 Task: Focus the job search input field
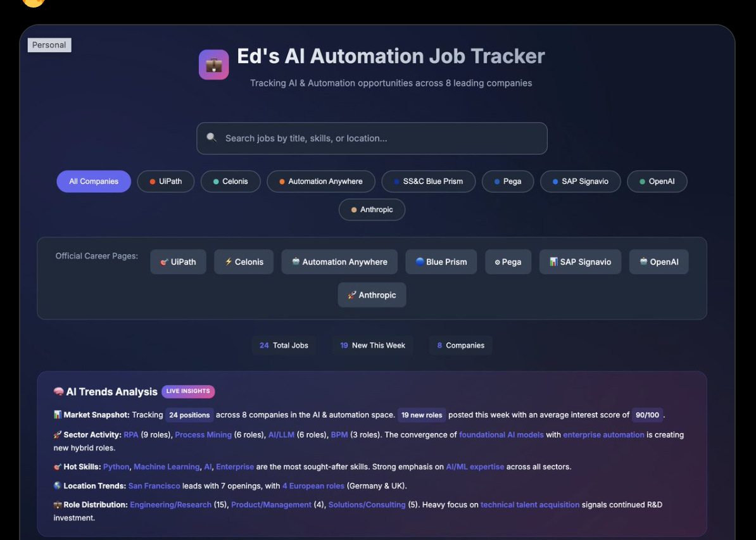click(x=372, y=139)
